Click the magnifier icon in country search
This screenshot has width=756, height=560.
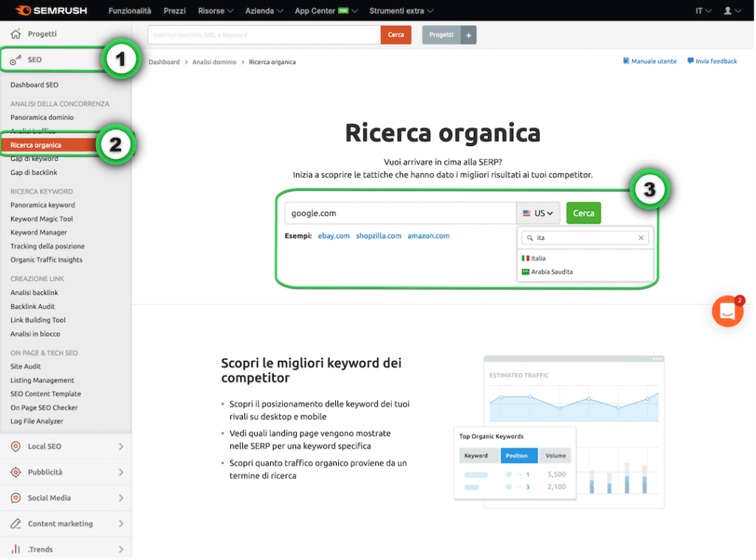coord(530,238)
